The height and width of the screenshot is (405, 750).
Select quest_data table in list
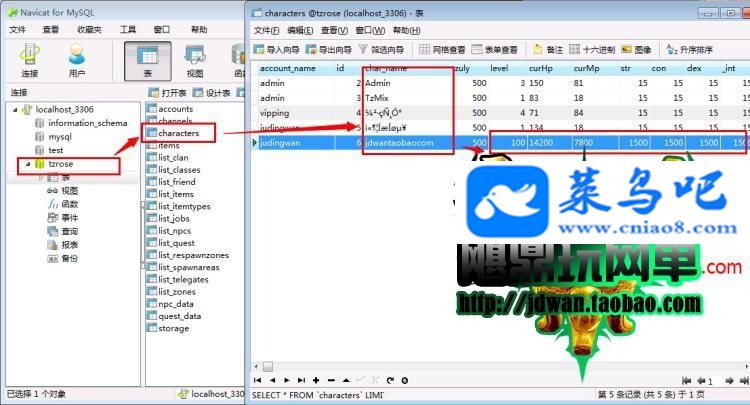click(x=180, y=316)
